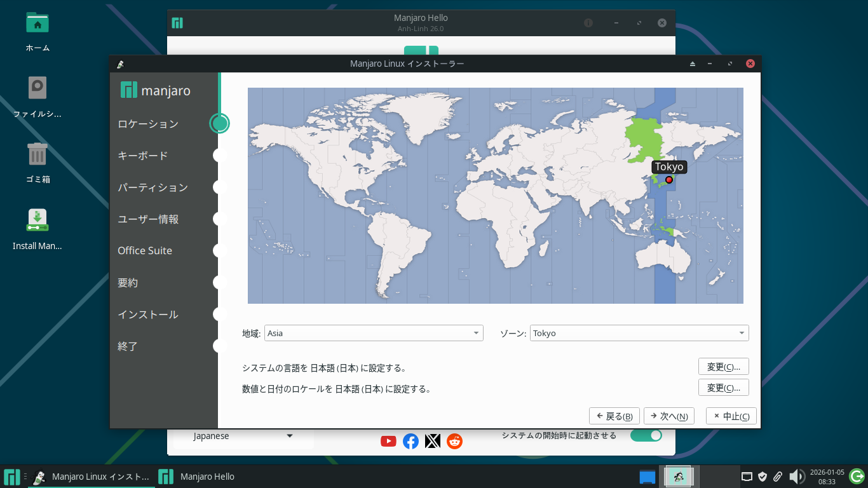Open the installer window menu icon
Viewport: 868px width, 488px height.
pyautogui.click(x=120, y=64)
